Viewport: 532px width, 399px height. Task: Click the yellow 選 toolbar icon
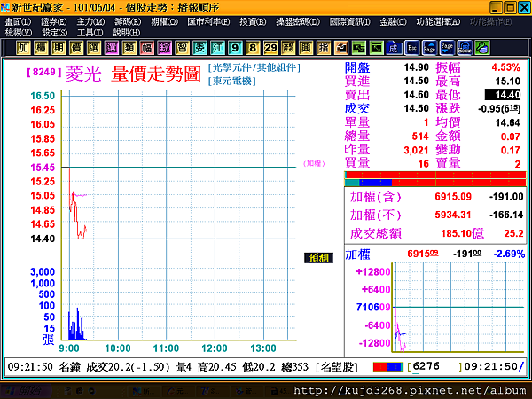[94, 48]
